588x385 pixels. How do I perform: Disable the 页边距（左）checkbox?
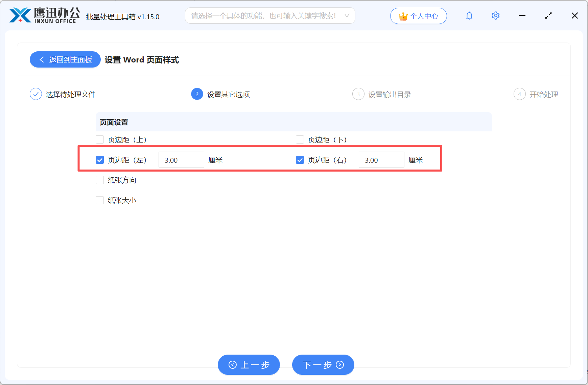coord(100,160)
